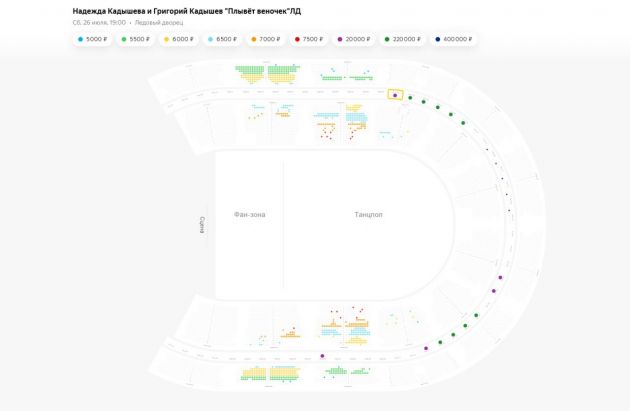The image size is (630, 411).
Task: Enable the 6500 ₽ price filter
Action: pos(221,39)
